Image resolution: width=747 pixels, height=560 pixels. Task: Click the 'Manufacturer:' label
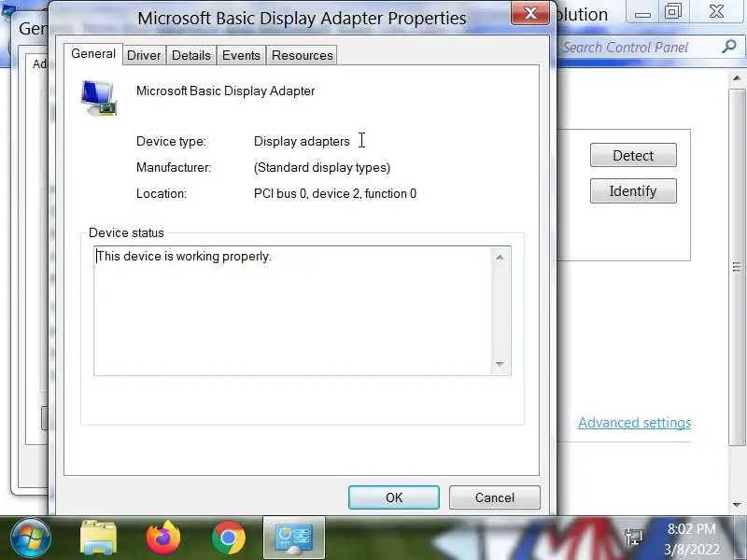pos(174,168)
